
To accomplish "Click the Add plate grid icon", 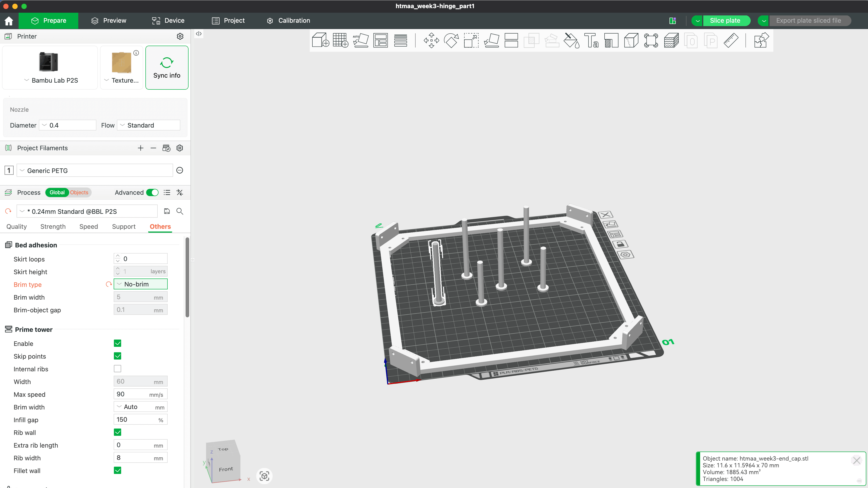I will [x=340, y=40].
